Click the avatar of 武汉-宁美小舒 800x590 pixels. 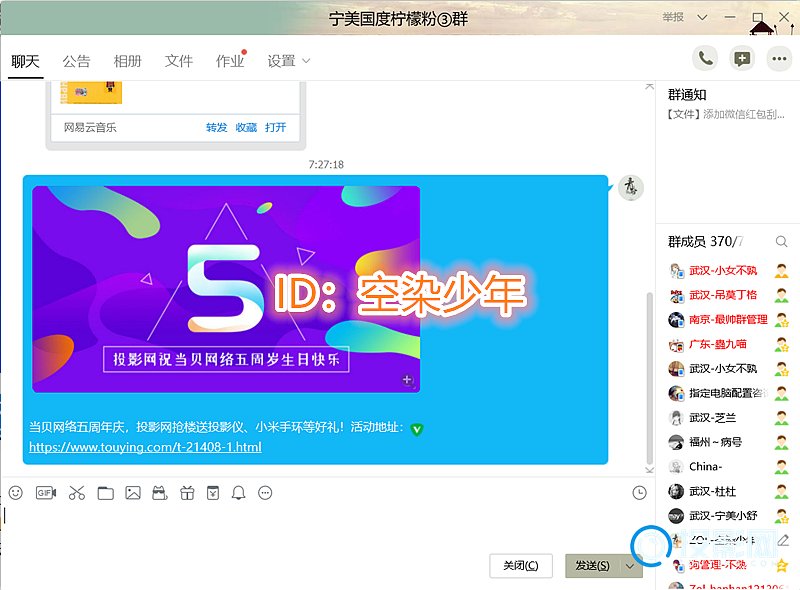tap(677, 515)
